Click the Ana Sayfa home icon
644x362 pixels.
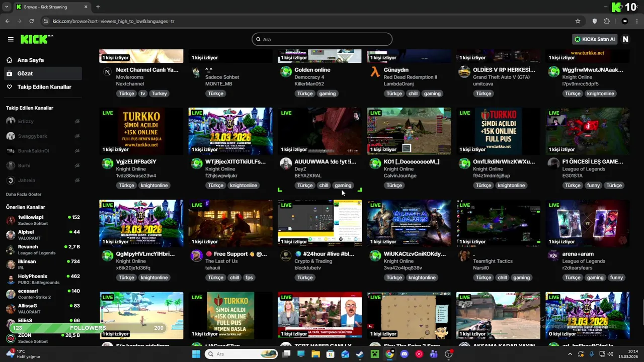point(10,60)
